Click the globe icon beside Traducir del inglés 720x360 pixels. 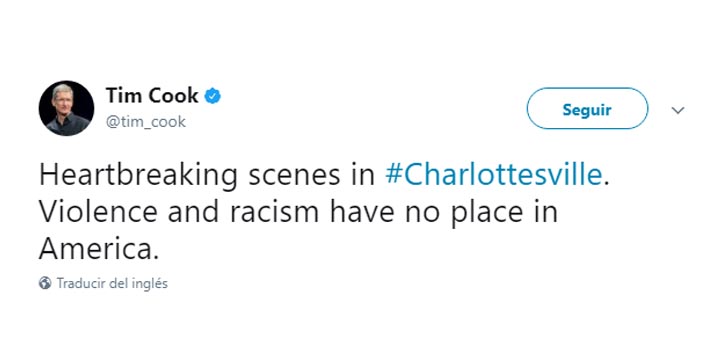tap(45, 283)
